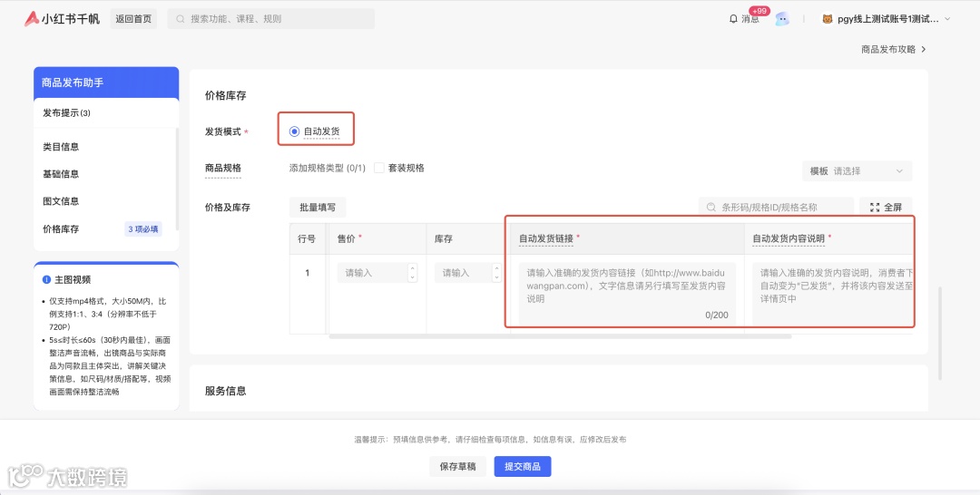Decrease the 库存 stepper value
The width and height of the screenshot is (980, 495).
[497, 277]
